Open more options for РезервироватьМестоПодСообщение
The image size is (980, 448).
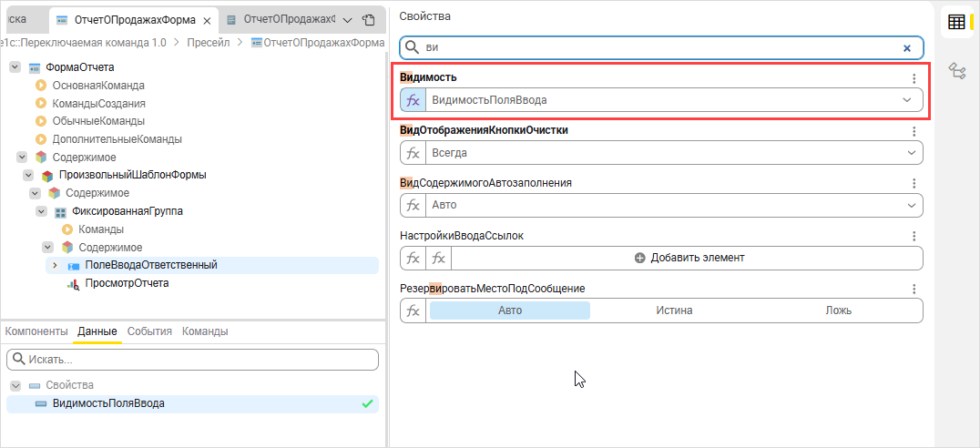tap(914, 289)
